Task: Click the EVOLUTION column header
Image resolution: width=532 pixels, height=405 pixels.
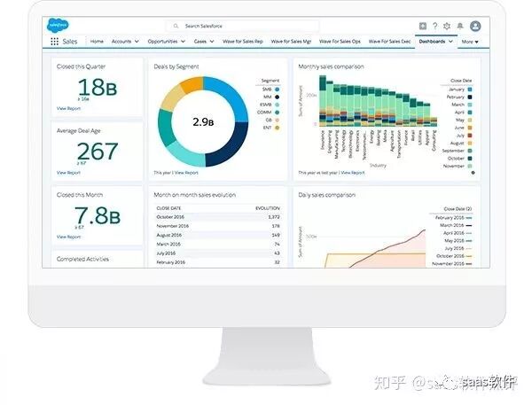Action: click(x=268, y=208)
